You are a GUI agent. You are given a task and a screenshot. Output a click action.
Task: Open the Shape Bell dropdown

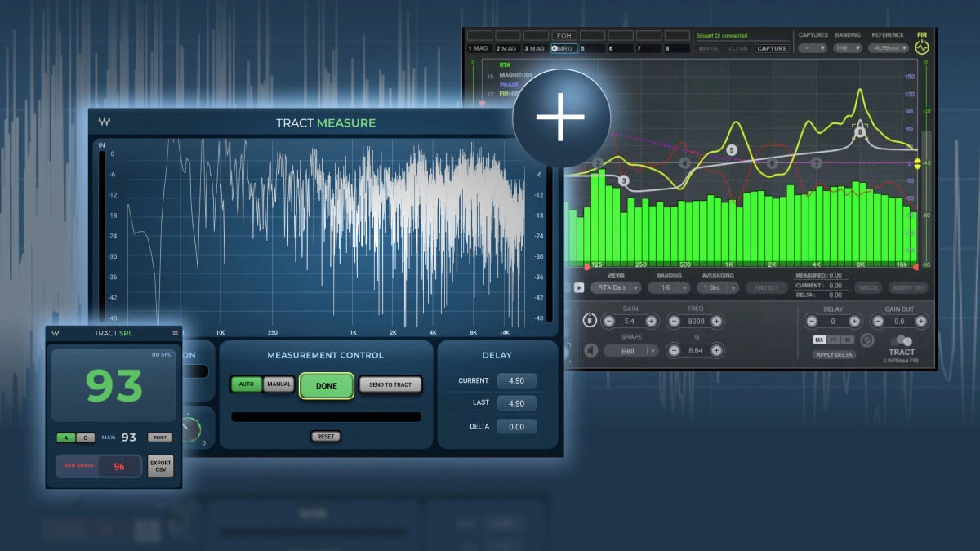pyautogui.click(x=630, y=350)
